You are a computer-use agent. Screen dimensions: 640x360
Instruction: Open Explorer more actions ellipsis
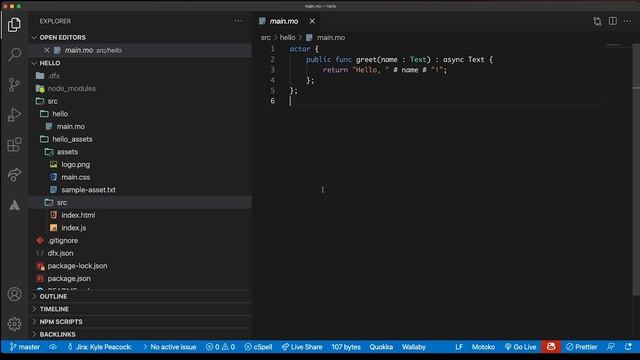tap(238, 21)
